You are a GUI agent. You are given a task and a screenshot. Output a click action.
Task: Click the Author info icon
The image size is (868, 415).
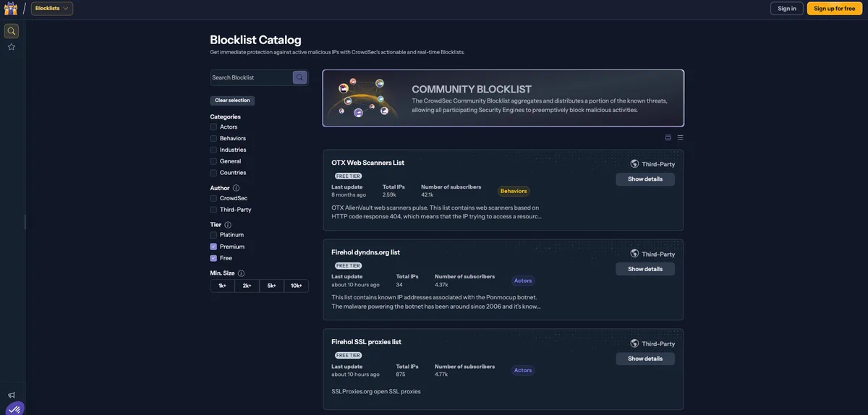tap(236, 188)
